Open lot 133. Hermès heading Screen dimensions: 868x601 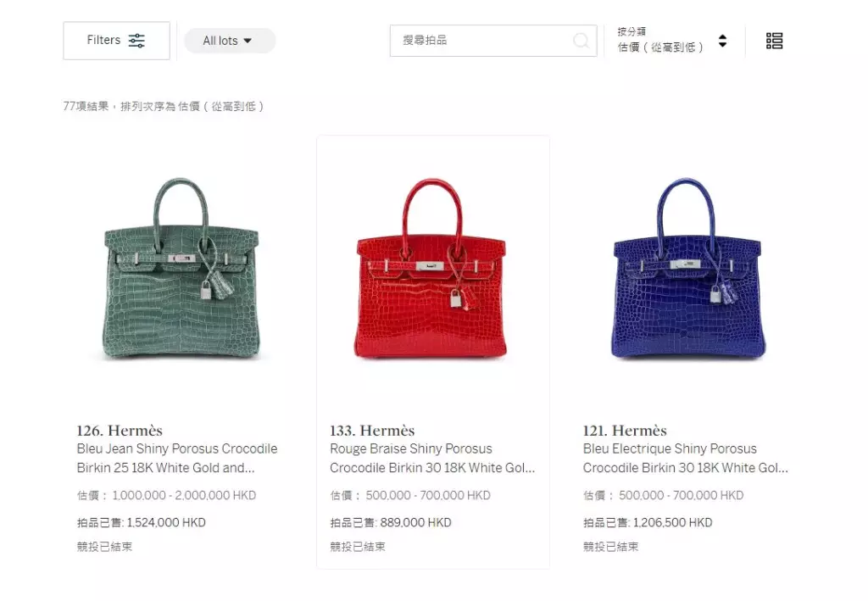372,430
